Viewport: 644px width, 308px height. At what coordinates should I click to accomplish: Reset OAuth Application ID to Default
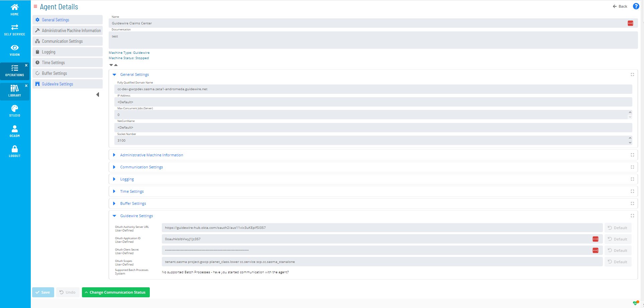(x=618, y=239)
